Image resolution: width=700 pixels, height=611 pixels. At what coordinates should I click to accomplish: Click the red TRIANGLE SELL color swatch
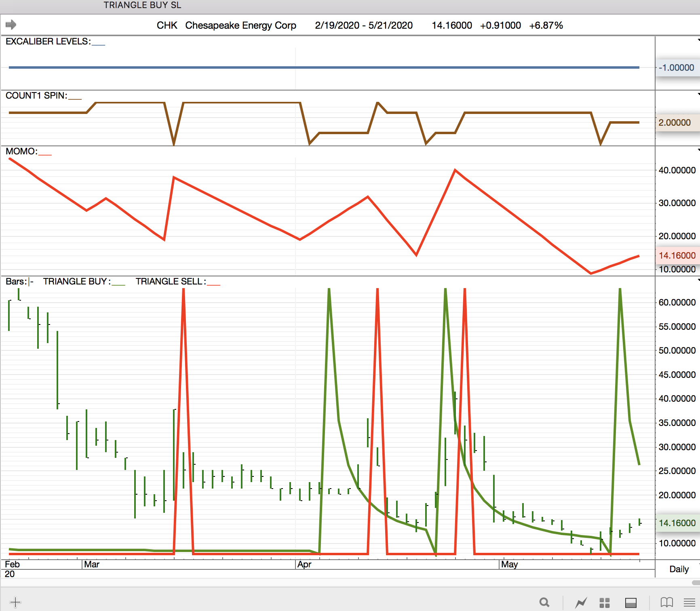(x=214, y=284)
